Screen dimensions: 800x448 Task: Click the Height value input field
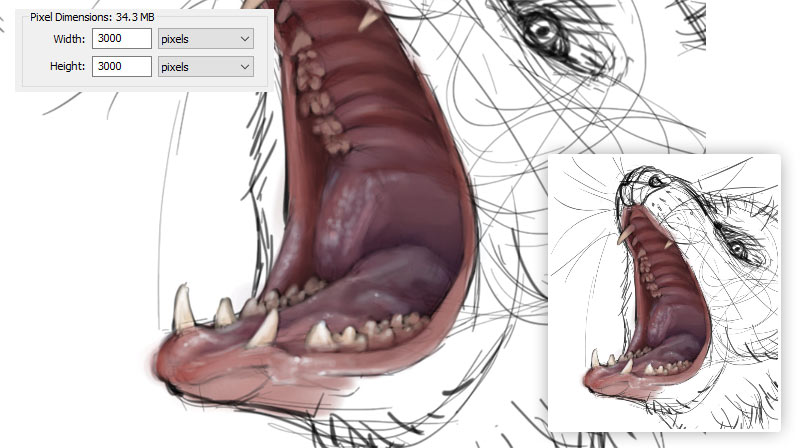coord(122,66)
